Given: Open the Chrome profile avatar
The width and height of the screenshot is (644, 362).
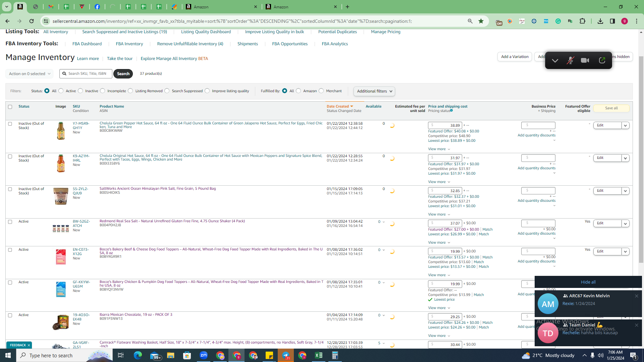Looking at the screenshot, I should point(625,21).
